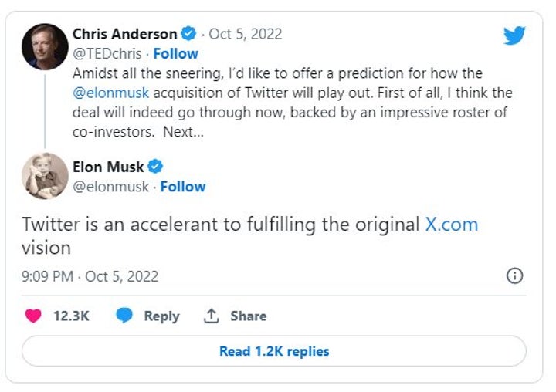Follow the @elonmusk account
The height and width of the screenshot is (392, 556).
pos(182,186)
